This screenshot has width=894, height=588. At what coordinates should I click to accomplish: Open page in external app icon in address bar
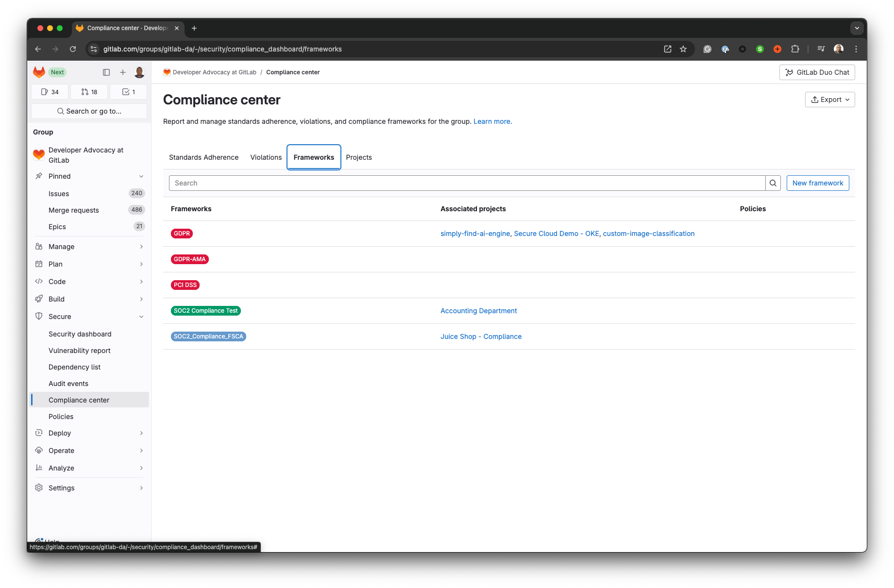tap(668, 49)
